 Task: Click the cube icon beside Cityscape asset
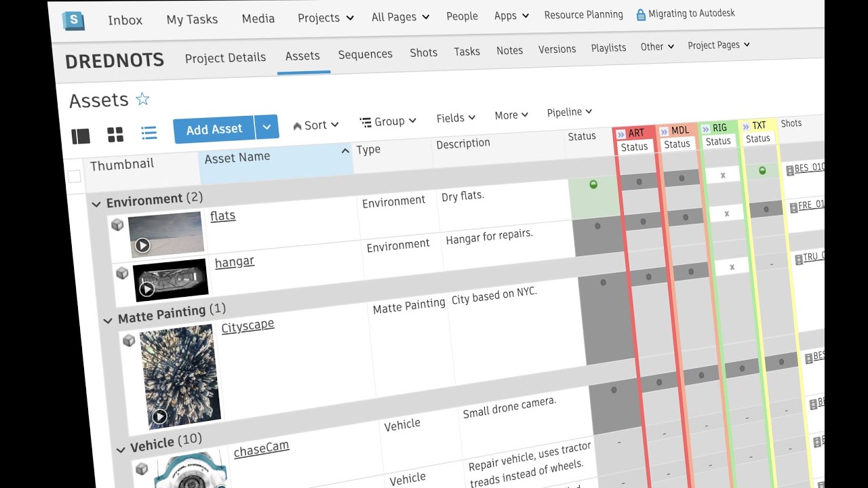(x=129, y=340)
